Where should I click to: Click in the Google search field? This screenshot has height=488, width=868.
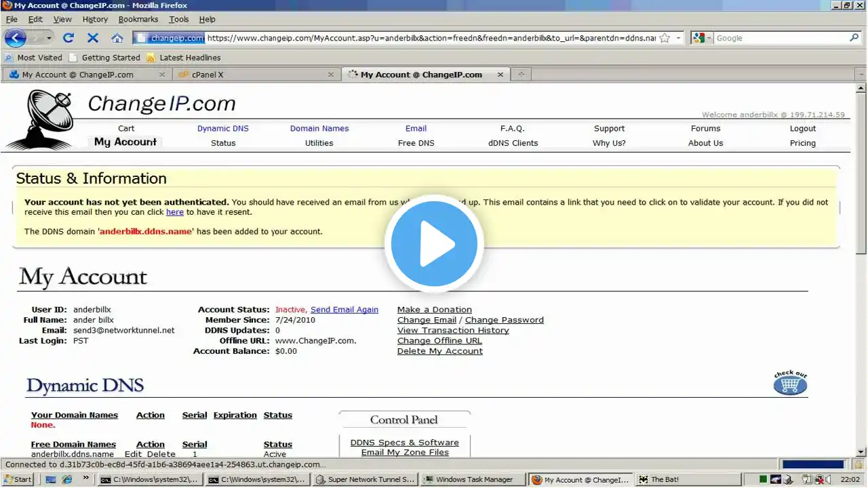[x=780, y=38]
